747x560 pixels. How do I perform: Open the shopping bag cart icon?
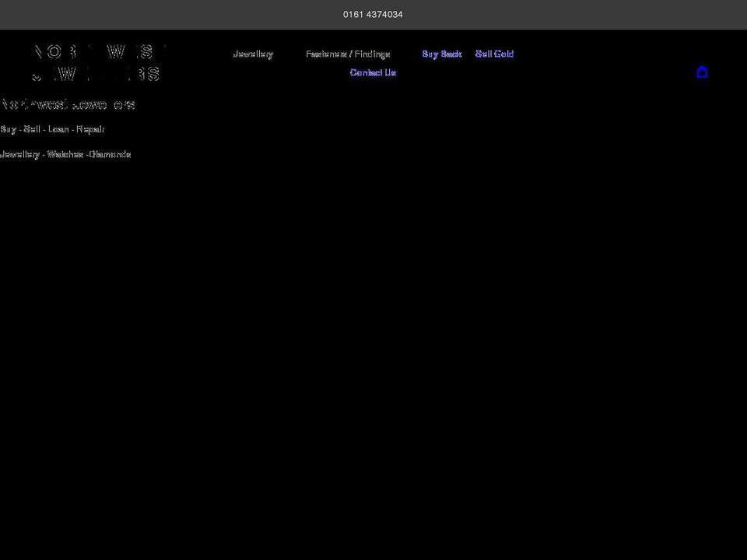click(702, 72)
